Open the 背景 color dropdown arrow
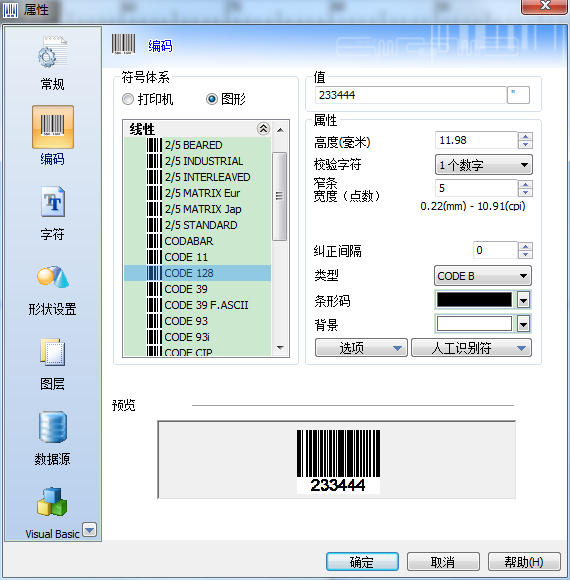The width and height of the screenshot is (570, 580). click(523, 324)
